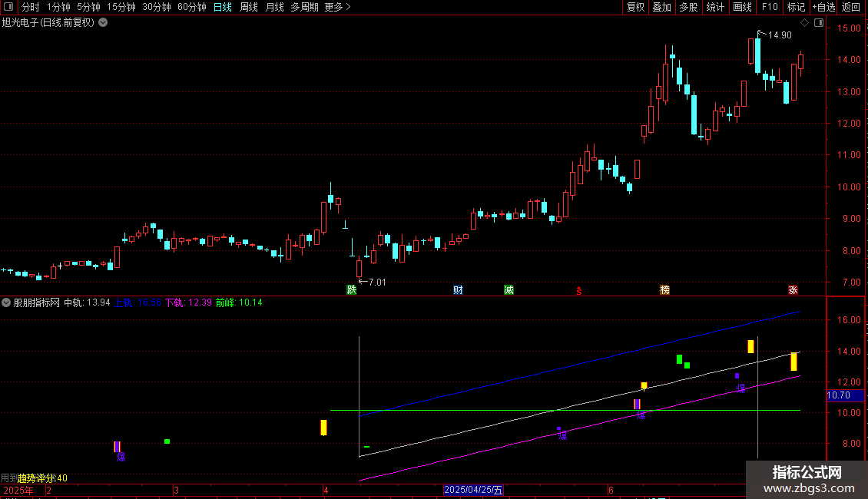Screen dimensions: 868x499
Task: Open the 统计 statistics tool
Action: click(714, 7)
